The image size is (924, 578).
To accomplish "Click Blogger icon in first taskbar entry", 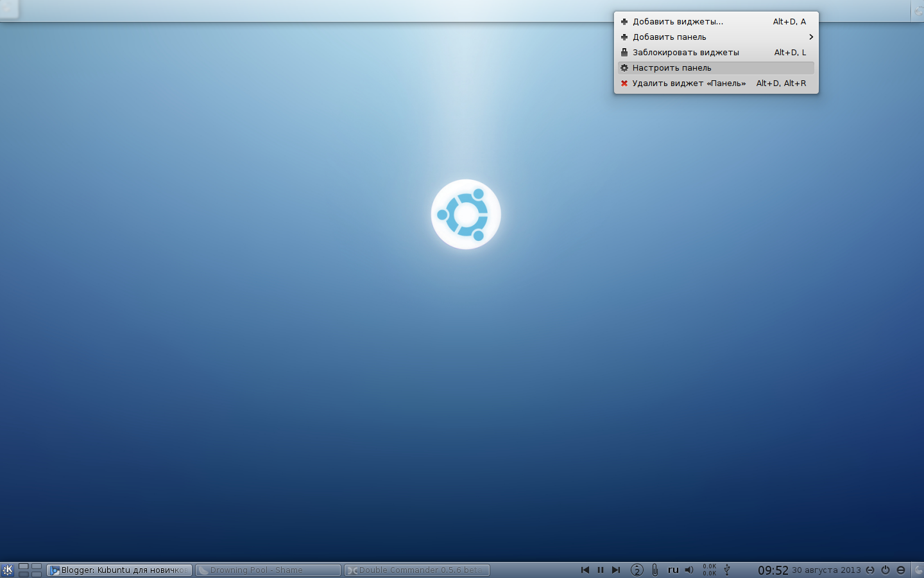I will [55, 570].
